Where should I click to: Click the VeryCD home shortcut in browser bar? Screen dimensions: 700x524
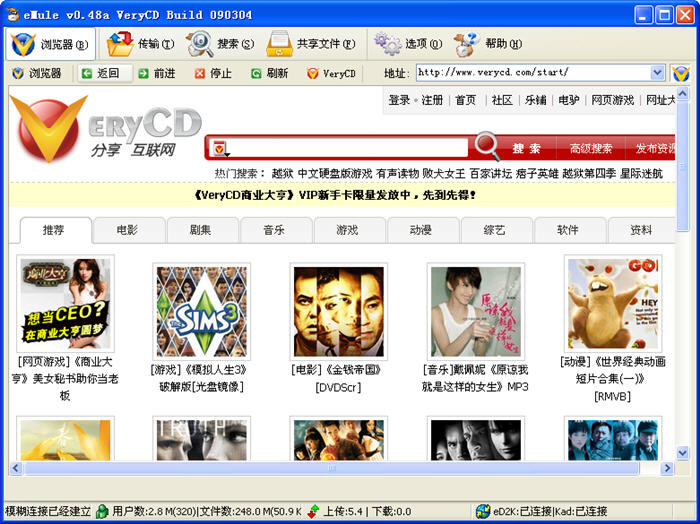pyautogui.click(x=331, y=73)
